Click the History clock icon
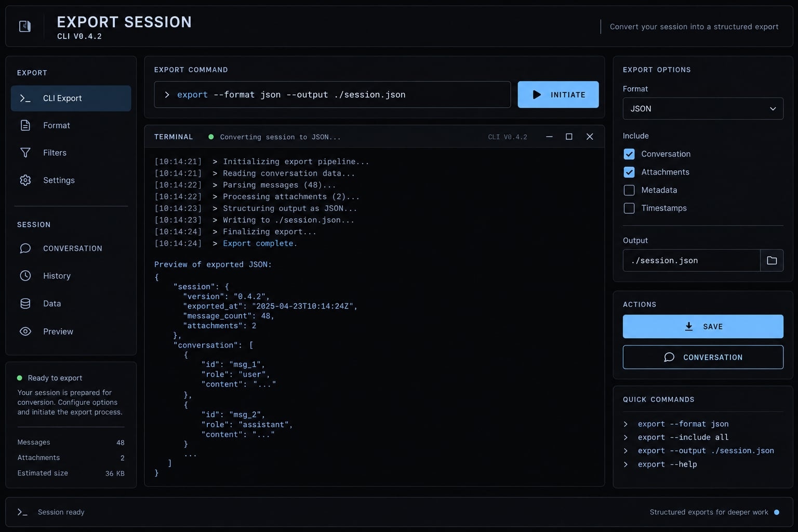This screenshot has height=532, width=798. [25, 276]
